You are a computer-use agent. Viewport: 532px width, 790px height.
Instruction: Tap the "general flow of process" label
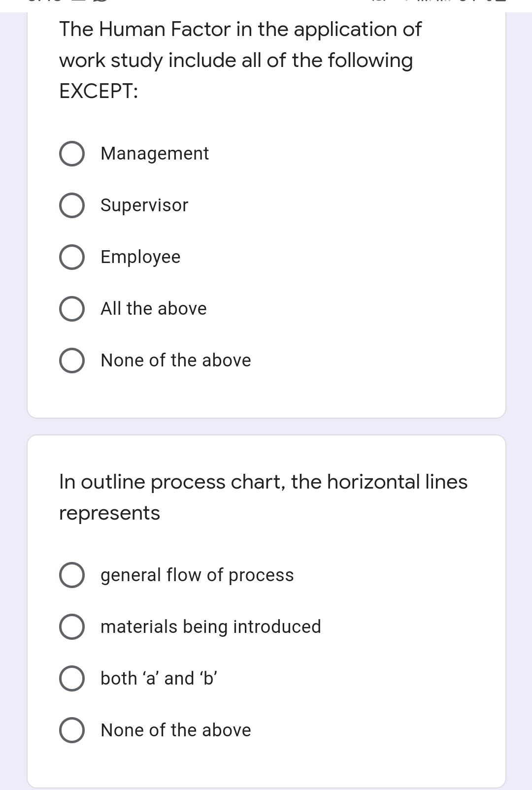[197, 574]
